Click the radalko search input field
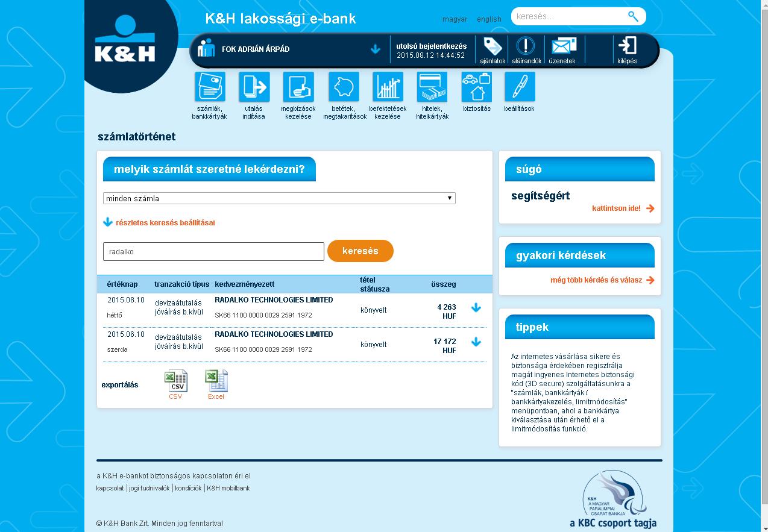 (213, 252)
